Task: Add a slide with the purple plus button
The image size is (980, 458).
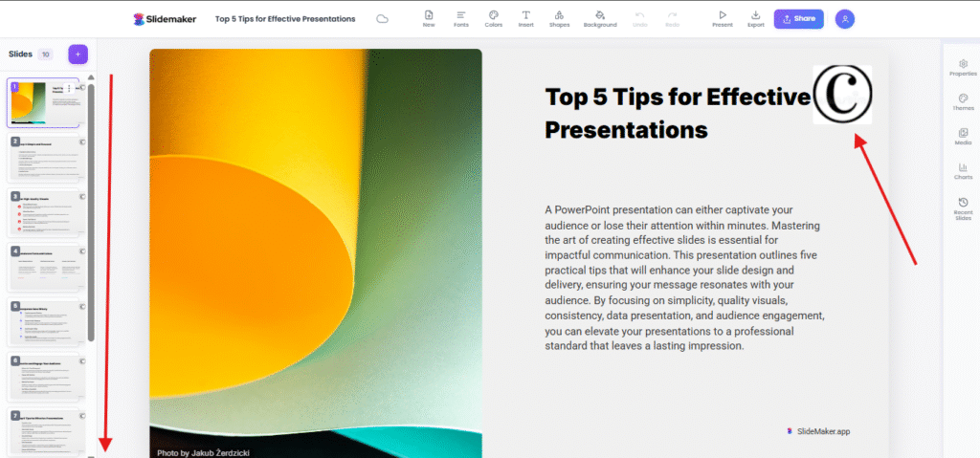Action: click(78, 55)
